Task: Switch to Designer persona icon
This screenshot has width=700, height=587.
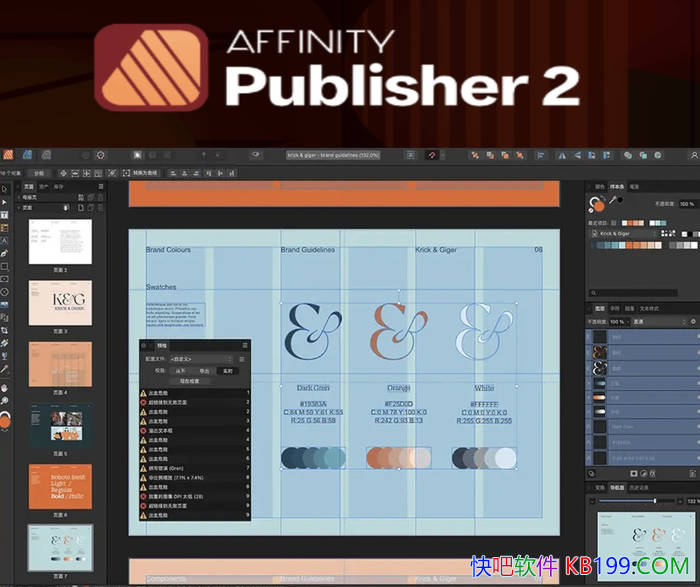Action: pyautogui.click(x=28, y=155)
